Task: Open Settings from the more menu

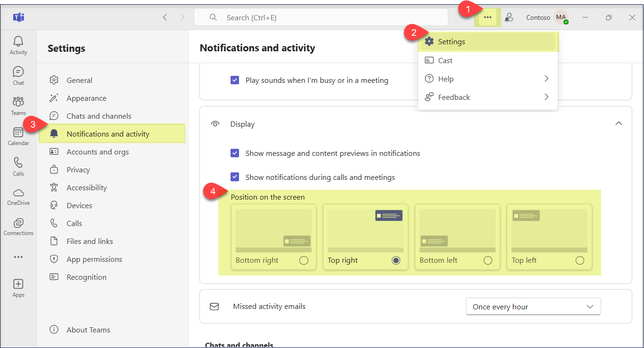Action: (x=451, y=41)
